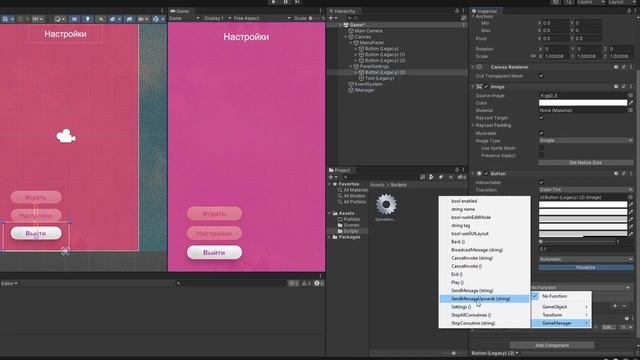Toggle scene lighting bulb icon

click(x=87, y=19)
